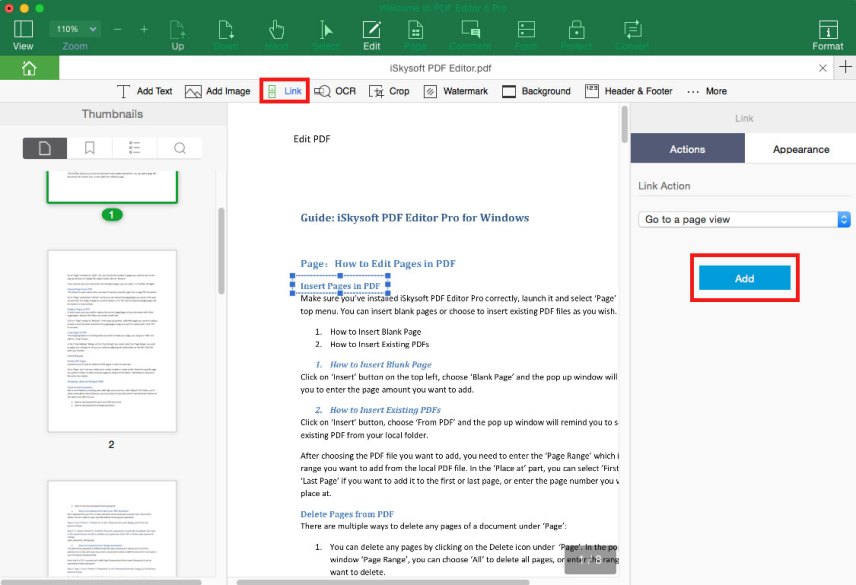
Task: Click the zoom out minus button
Action: coord(117,29)
